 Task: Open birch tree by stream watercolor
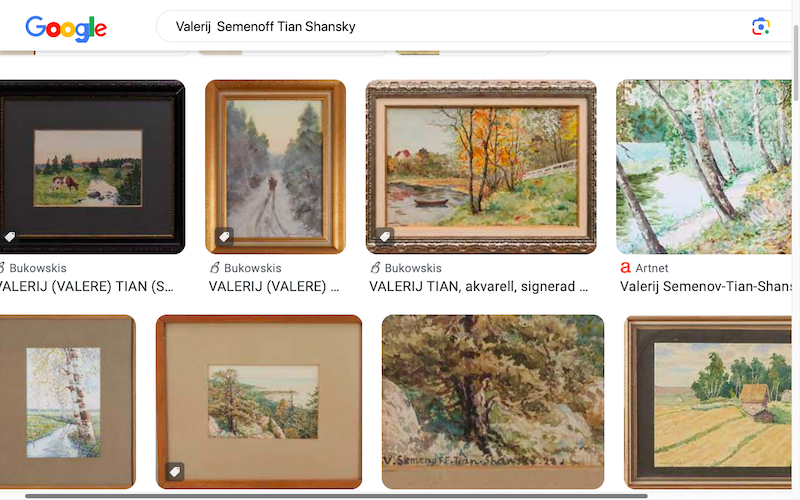[68, 402]
